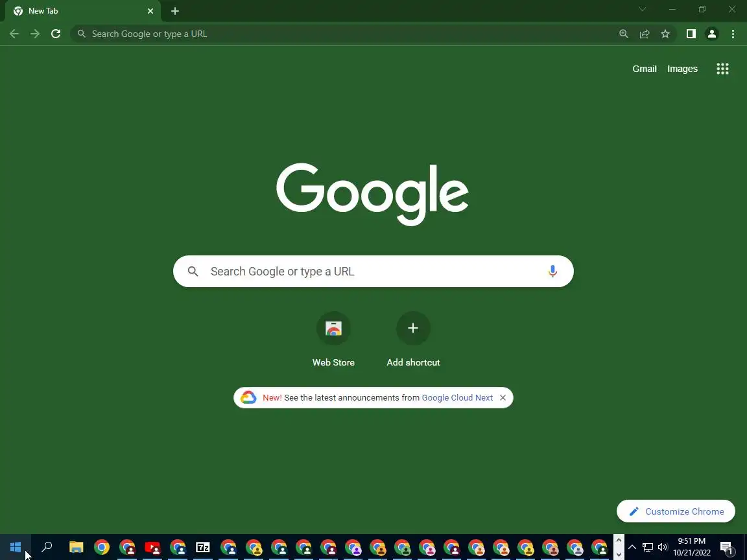The image size is (747, 560).
Task: Start voice search with microphone
Action: click(x=552, y=272)
